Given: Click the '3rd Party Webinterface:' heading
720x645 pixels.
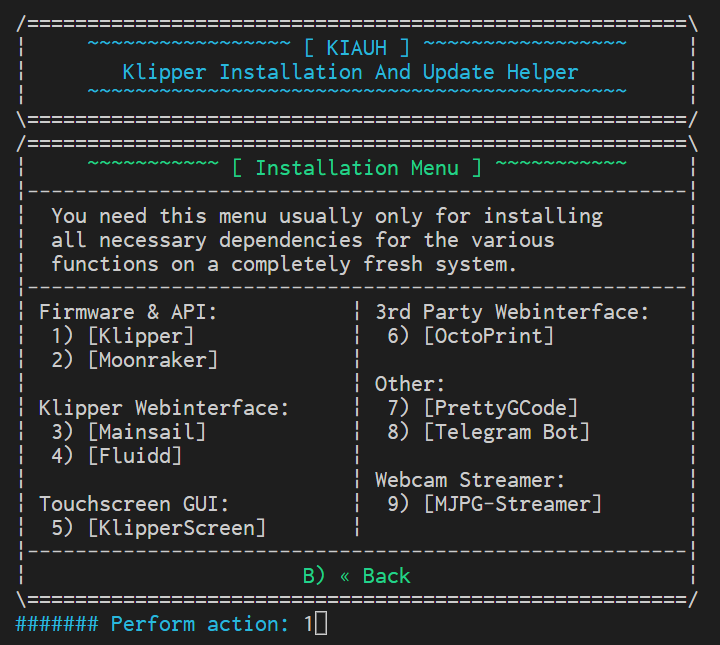Looking at the screenshot, I should [x=512, y=312].
